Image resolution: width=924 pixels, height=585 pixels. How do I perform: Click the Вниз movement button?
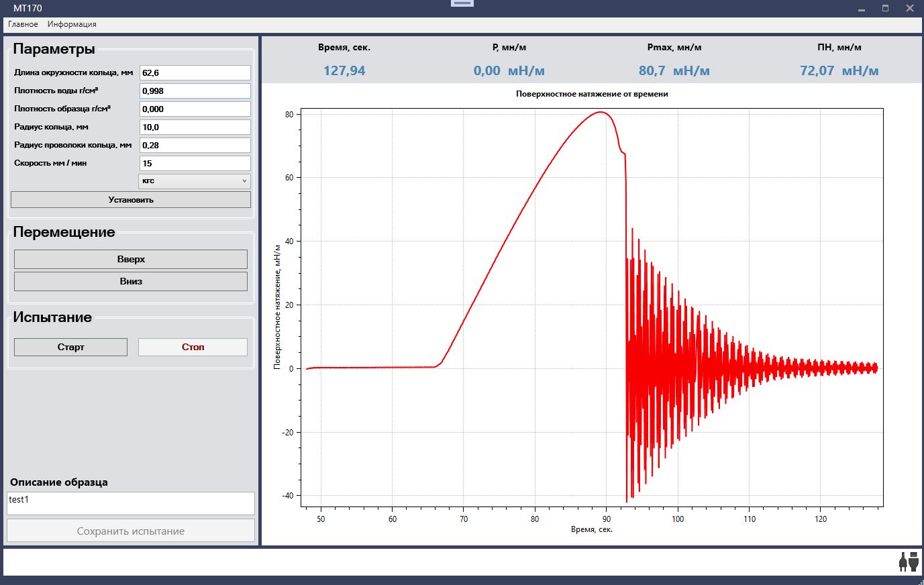coord(131,282)
